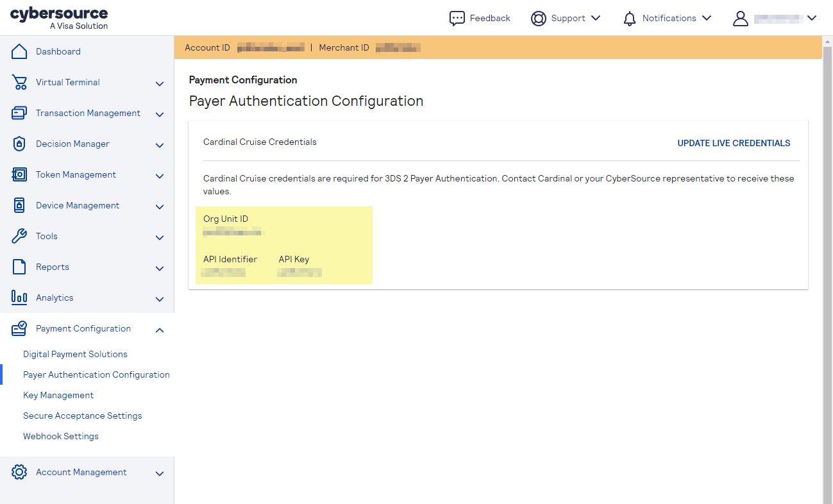
Task: Click the Virtual Terminal menu label
Action: (x=68, y=82)
